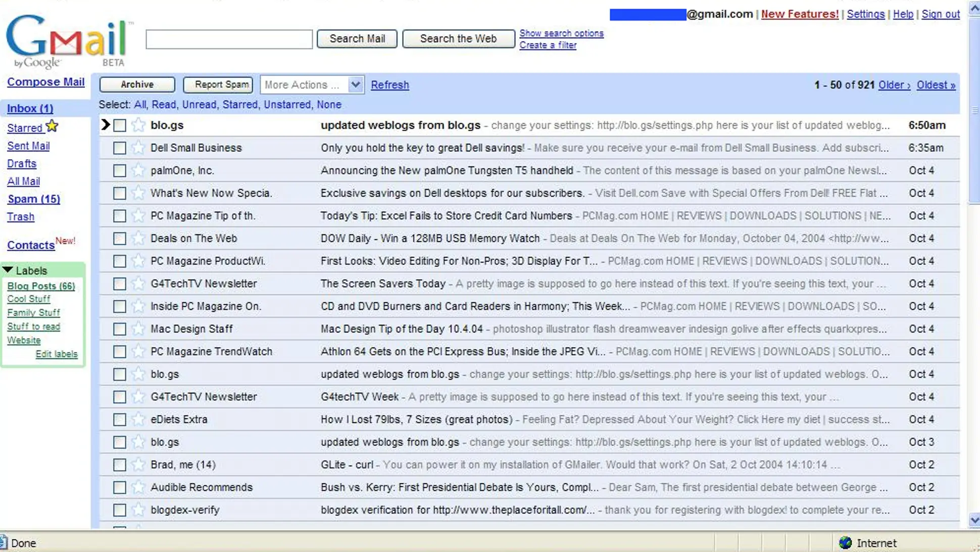Image resolution: width=980 pixels, height=552 pixels.
Task: Click inside the search text field
Action: pyautogui.click(x=229, y=39)
